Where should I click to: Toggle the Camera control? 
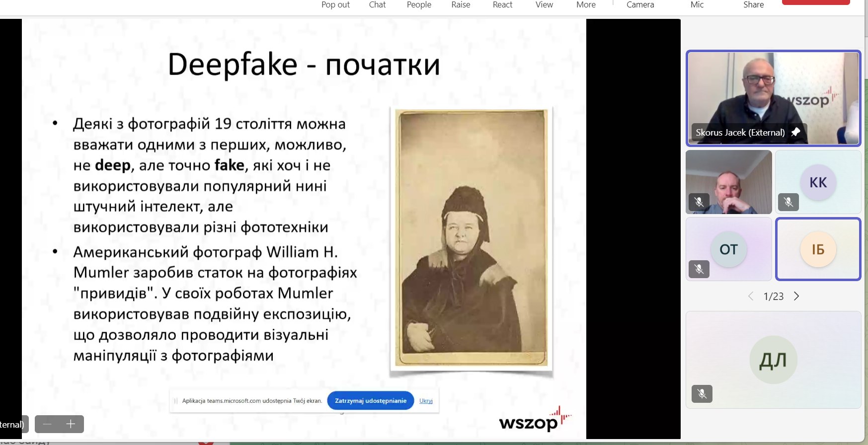click(640, 4)
